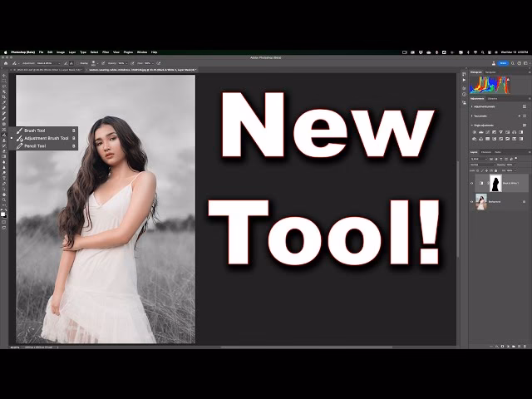Open the File menu
Image resolution: width=532 pixels, height=399 pixels.
41,52
